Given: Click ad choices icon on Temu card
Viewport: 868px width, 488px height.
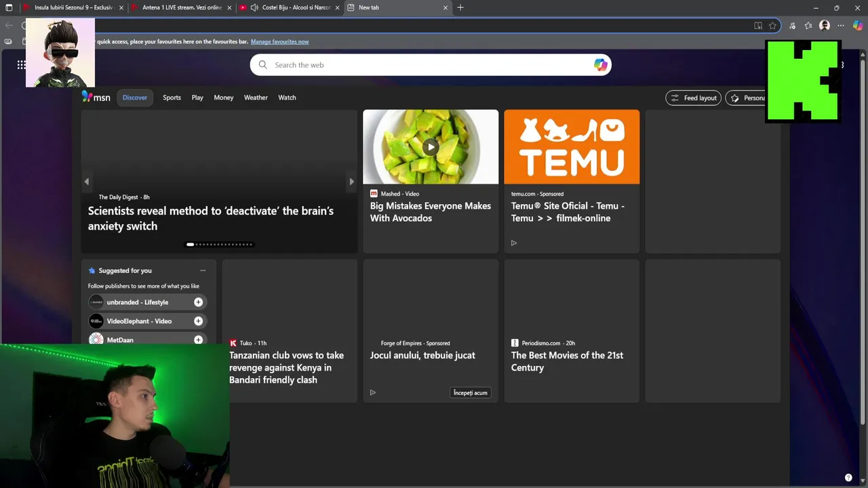Looking at the screenshot, I should tap(513, 243).
